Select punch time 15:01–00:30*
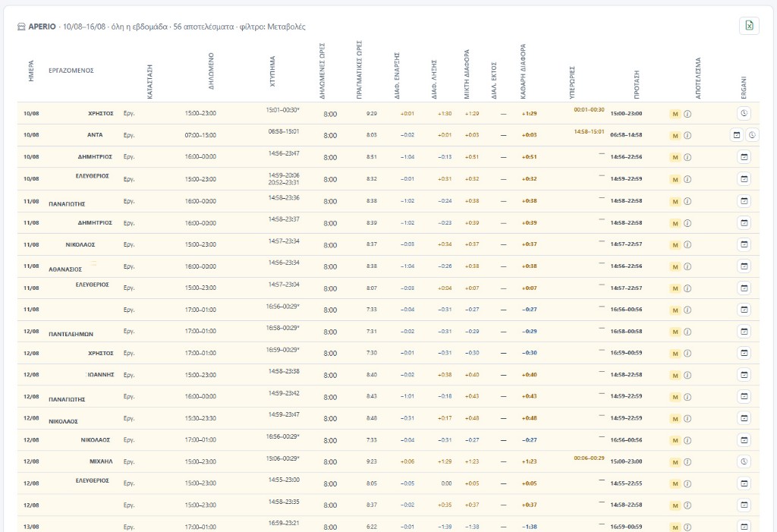Screen dimensions: 777x532 coord(283,110)
